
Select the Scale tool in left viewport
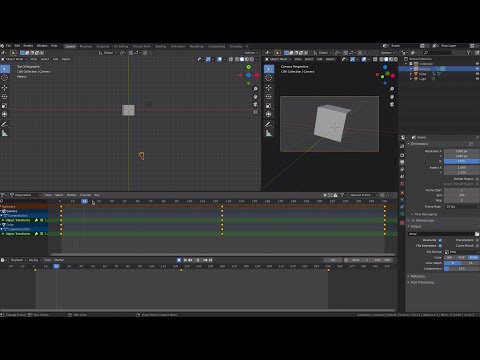click(5, 105)
